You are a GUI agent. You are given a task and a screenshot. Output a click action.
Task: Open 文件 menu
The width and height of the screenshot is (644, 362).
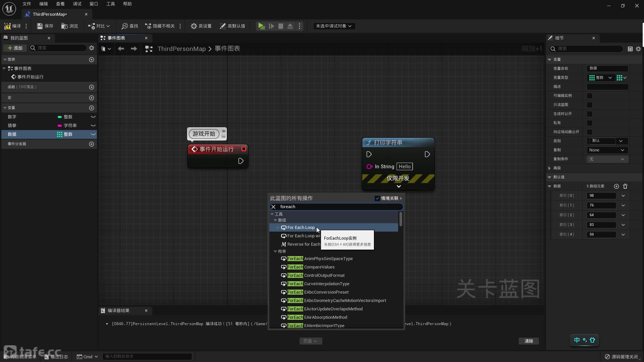(27, 4)
